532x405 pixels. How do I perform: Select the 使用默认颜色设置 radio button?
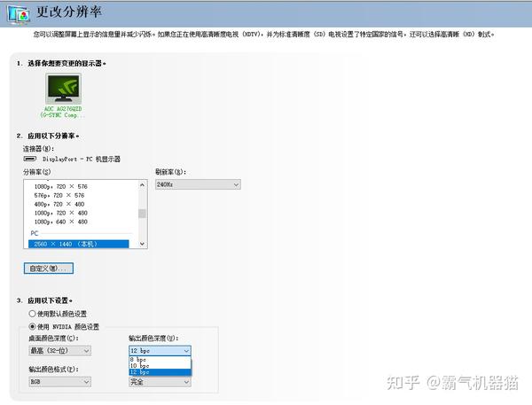pos(32,314)
